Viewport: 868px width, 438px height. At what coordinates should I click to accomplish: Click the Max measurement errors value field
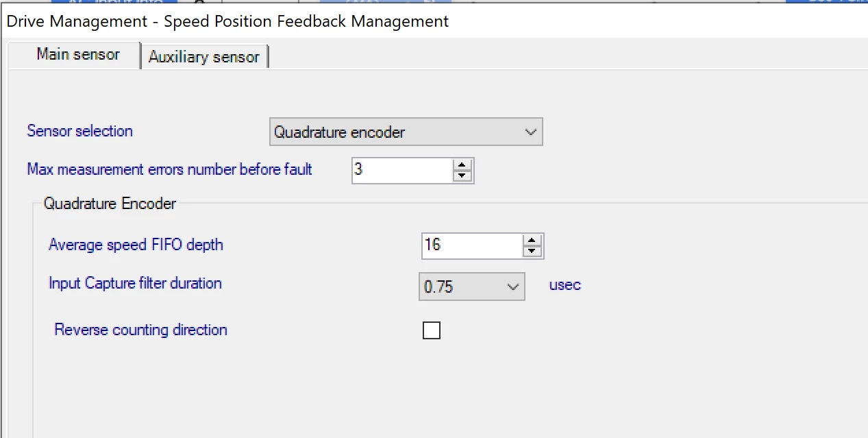click(x=403, y=170)
